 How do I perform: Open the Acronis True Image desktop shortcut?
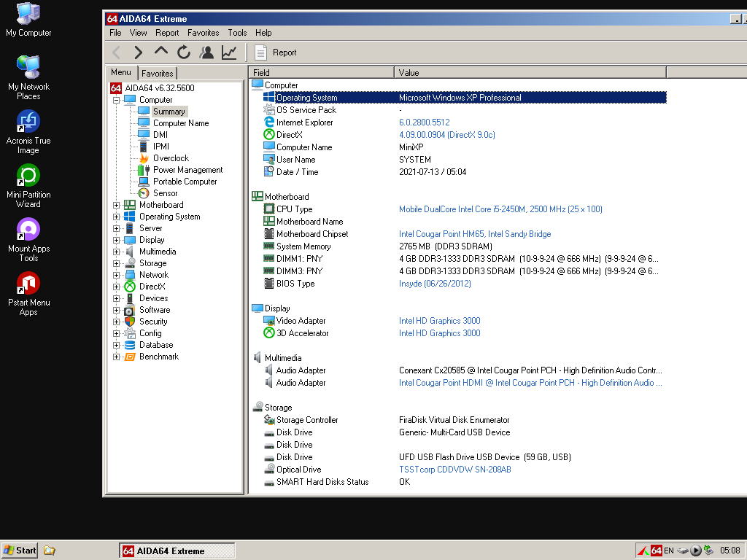28,132
